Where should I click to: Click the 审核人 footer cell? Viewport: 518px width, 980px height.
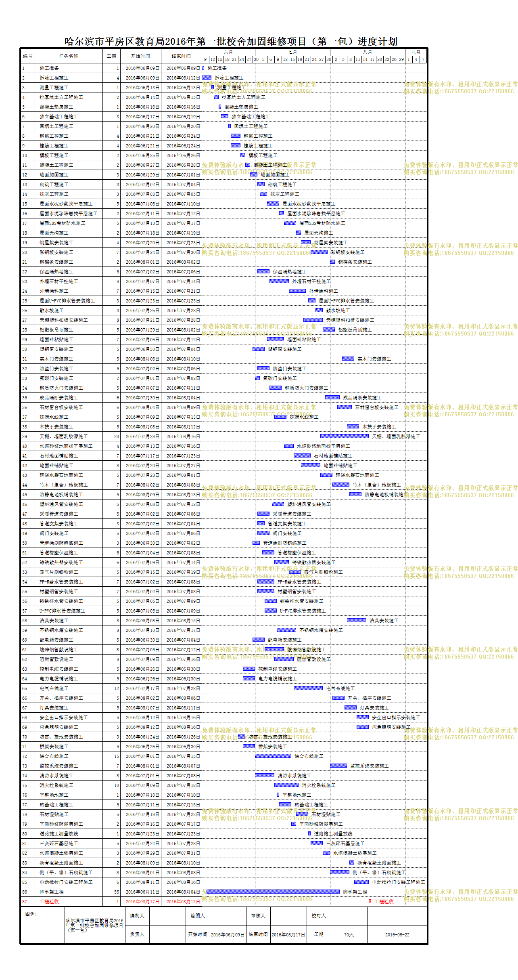[x=258, y=916]
